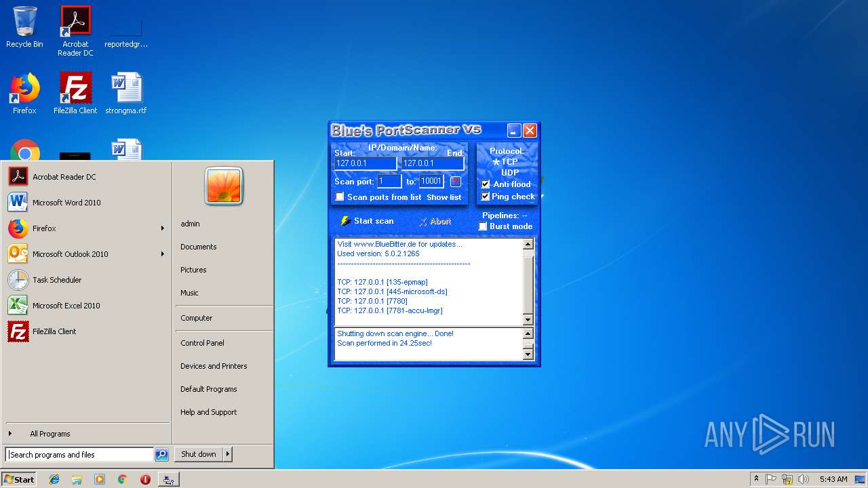Open Help and Support
This screenshot has width=868, height=488.
(209, 412)
